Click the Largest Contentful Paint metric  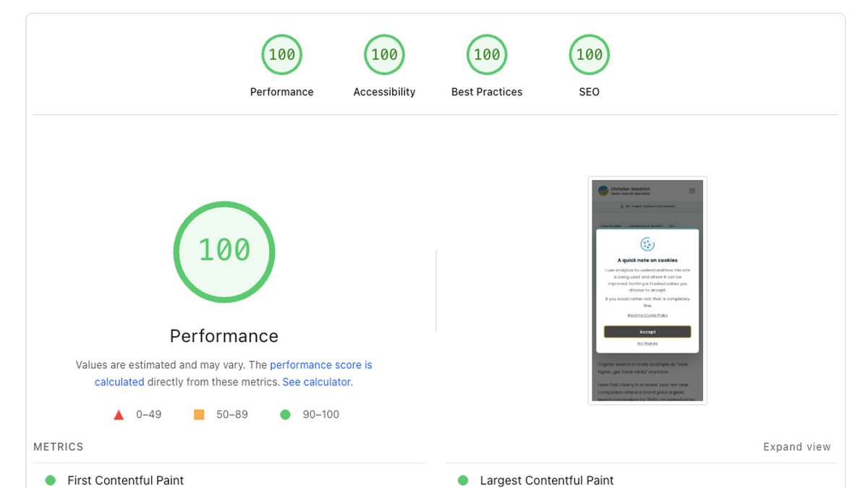pyautogui.click(x=547, y=480)
